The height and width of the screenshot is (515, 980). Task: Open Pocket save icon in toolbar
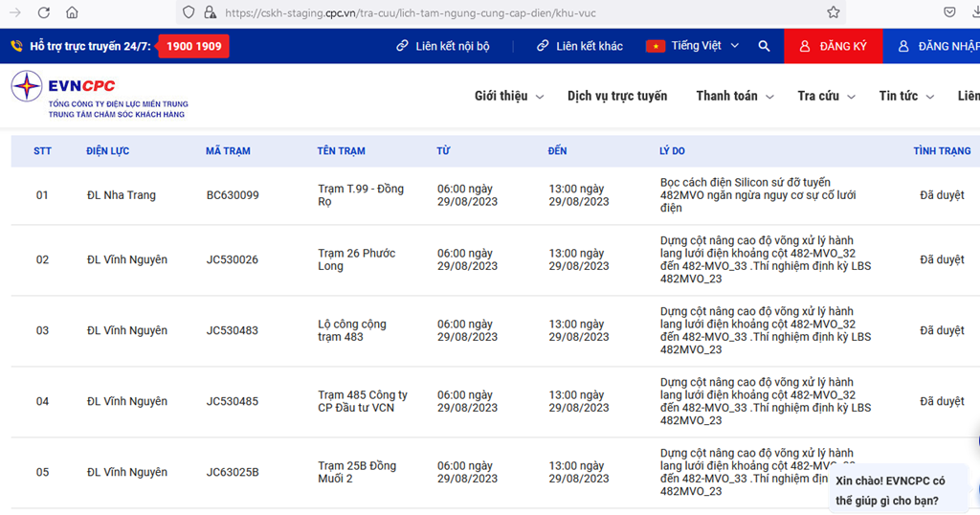tap(949, 12)
